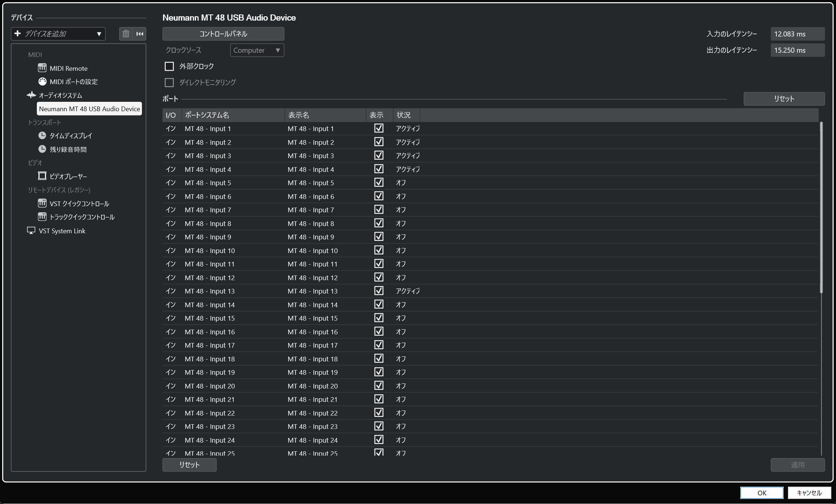The image size is (836, 504).
Task: Open the クロックソース Computer dropdown
Action: pos(257,50)
